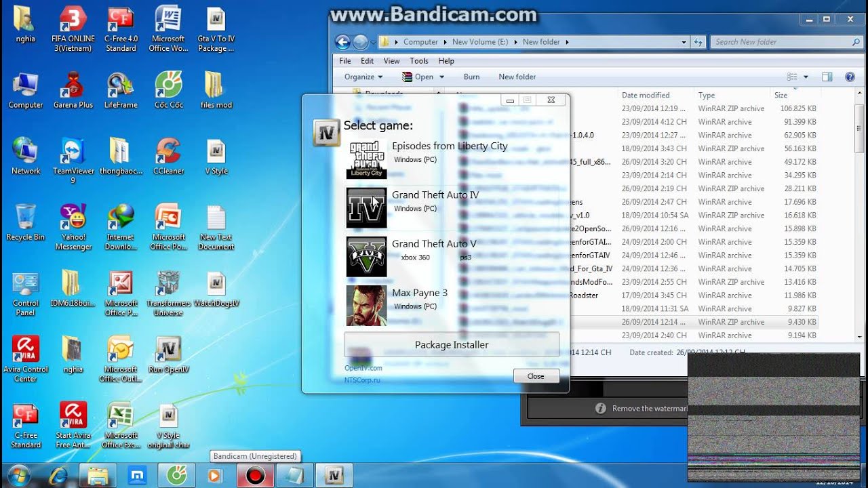Refresh the Explorer address bar
The width and height of the screenshot is (868, 488).
(x=698, y=42)
